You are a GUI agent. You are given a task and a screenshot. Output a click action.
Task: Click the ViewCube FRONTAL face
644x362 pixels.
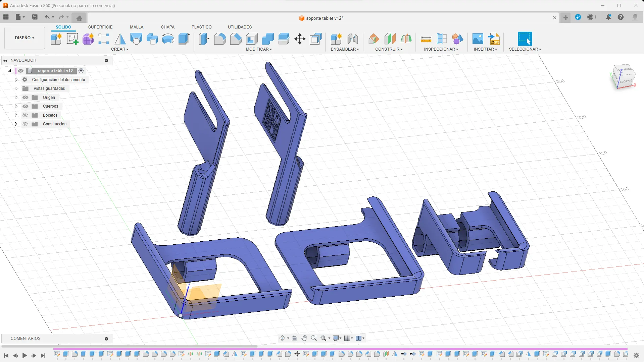pyautogui.click(x=626, y=81)
